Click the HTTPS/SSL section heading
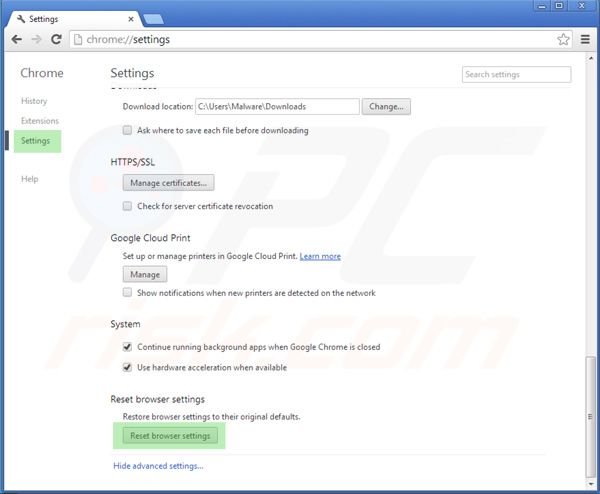The width and height of the screenshot is (600, 494). click(x=133, y=162)
